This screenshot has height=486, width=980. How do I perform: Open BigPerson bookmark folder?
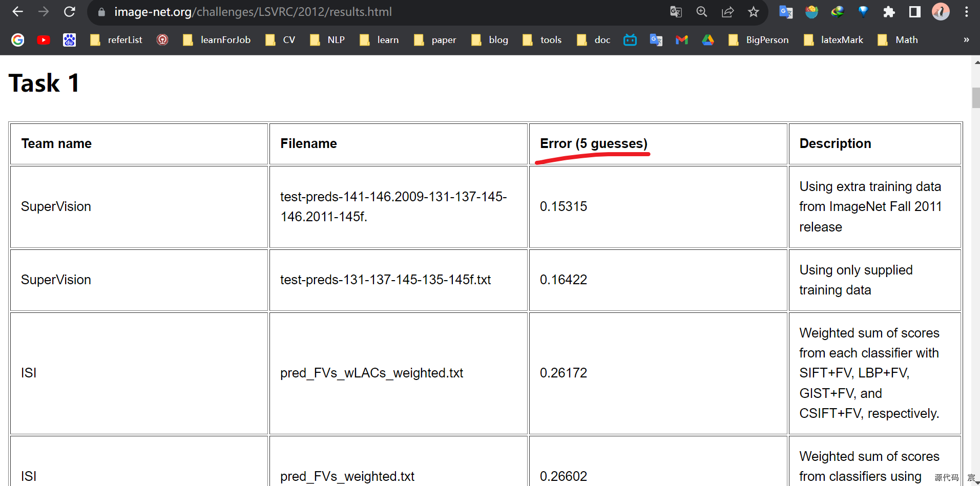759,40
